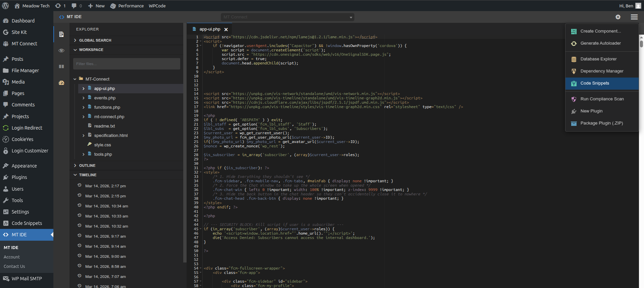Screen dimensions: 644x288
Task: Switch to the app-ui.php tab
Action: (210, 29)
